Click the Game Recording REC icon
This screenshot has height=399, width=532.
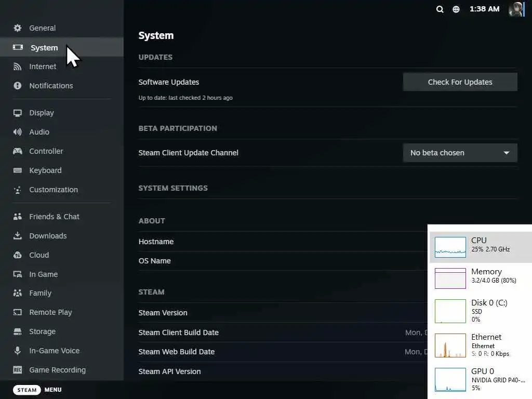17,370
